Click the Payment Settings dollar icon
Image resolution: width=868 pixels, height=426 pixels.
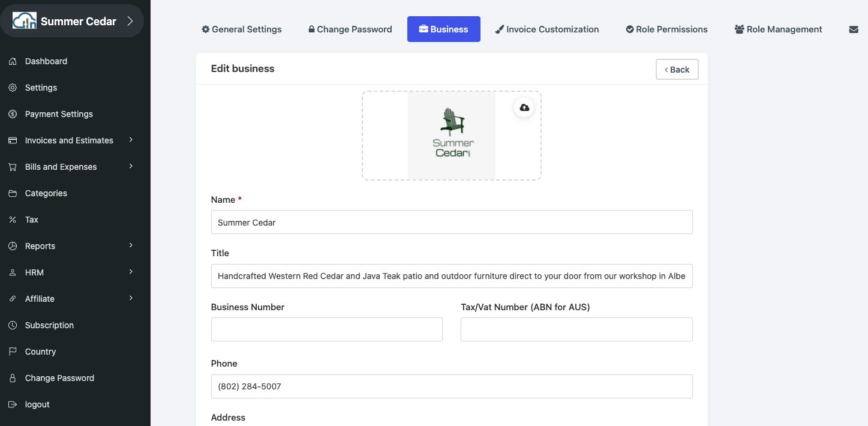pyautogui.click(x=13, y=114)
